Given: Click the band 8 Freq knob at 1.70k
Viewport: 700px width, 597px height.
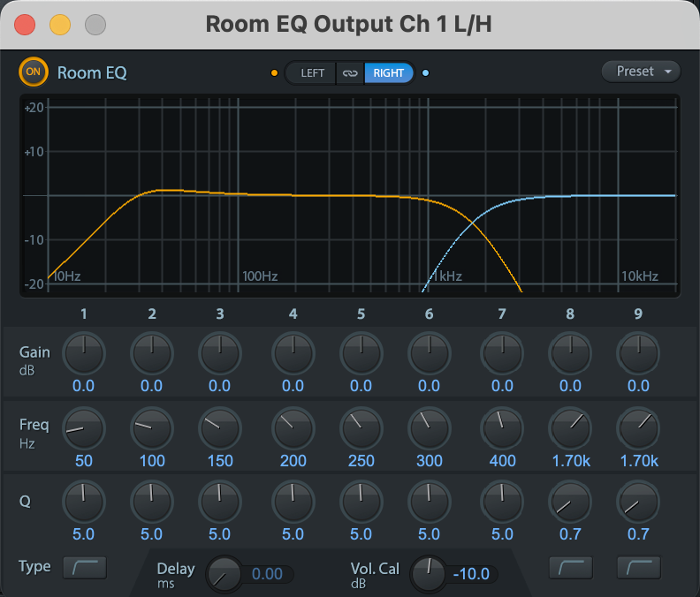Looking at the screenshot, I should click(570, 428).
